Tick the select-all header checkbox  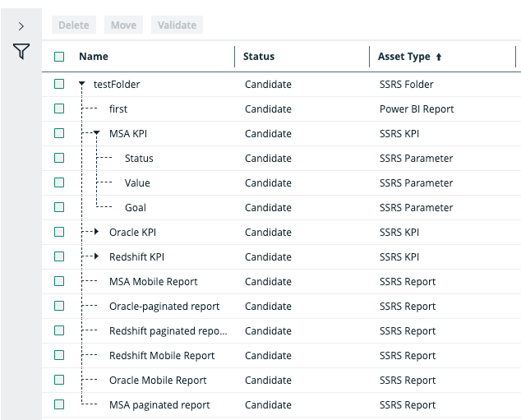click(59, 57)
